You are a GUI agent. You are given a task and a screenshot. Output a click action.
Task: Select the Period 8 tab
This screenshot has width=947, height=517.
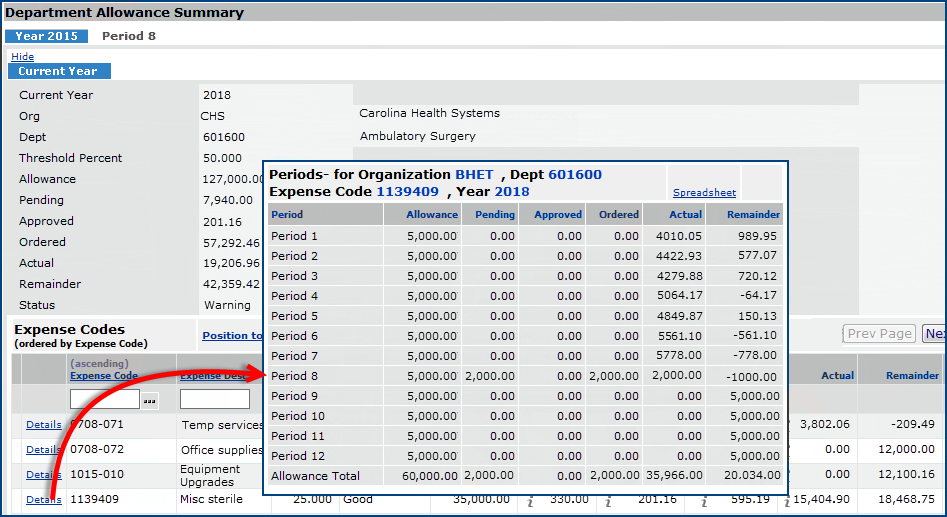(128, 36)
